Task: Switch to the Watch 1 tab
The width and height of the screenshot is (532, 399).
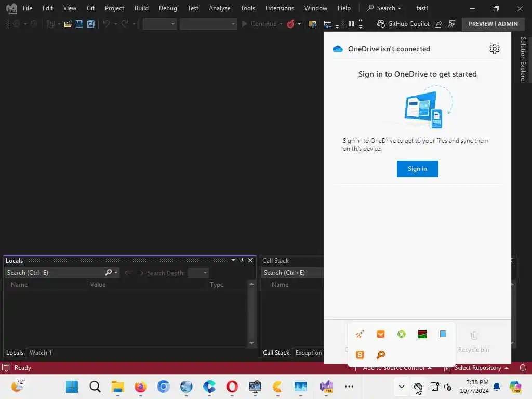Action: pyautogui.click(x=41, y=353)
